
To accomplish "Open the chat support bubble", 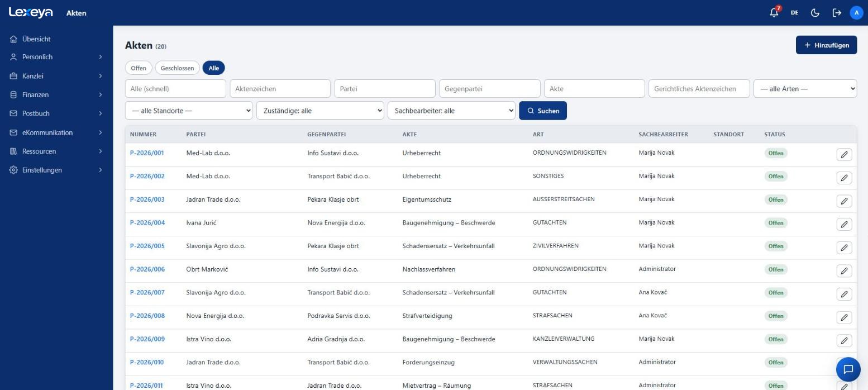I will [x=848, y=369].
